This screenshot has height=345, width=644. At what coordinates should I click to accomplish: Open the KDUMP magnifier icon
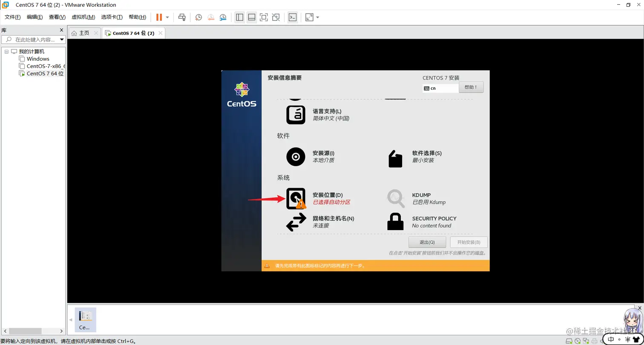coord(395,198)
